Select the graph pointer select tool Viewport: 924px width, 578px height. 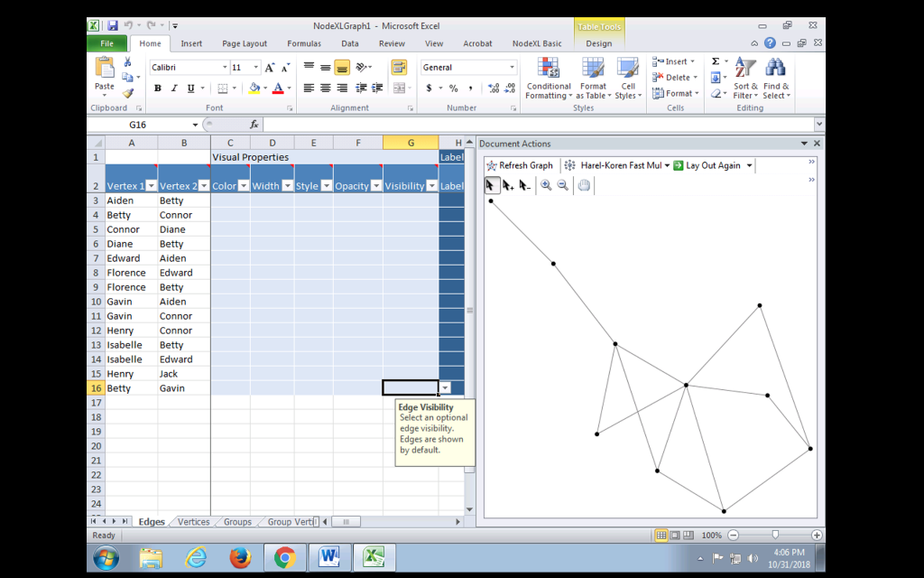click(x=491, y=185)
